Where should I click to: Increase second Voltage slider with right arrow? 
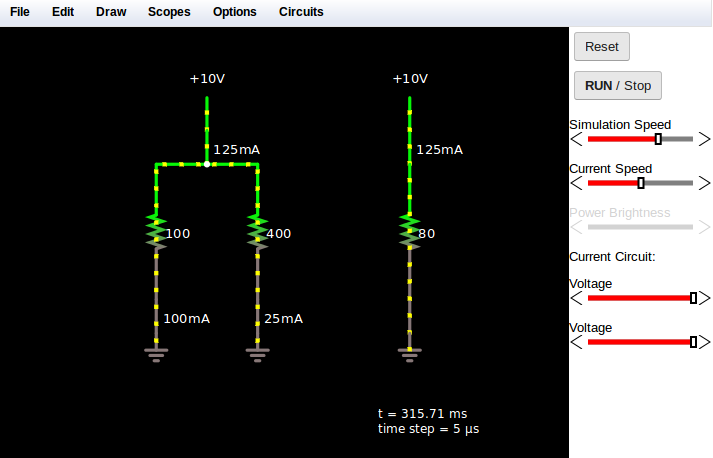click(704, 342)
